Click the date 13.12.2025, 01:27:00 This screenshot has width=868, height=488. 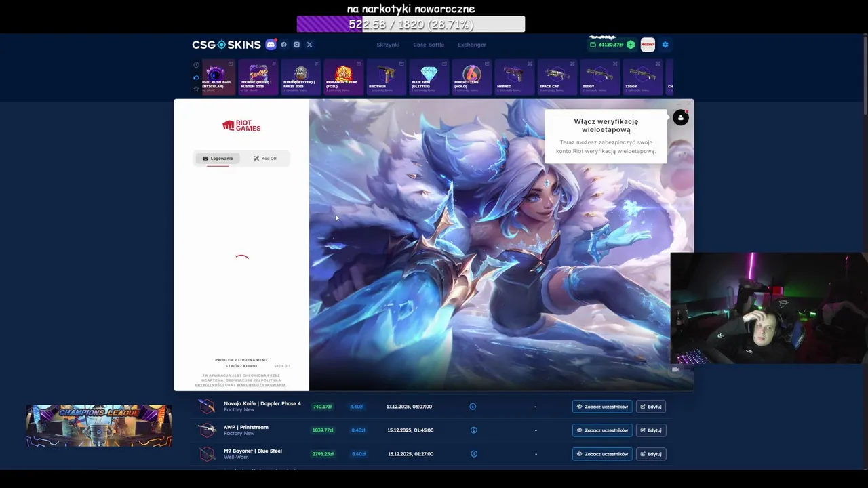[x=409, y=454]
